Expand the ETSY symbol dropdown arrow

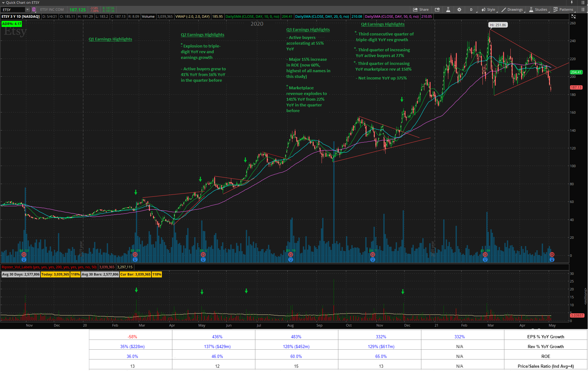[x=28, y=10]
